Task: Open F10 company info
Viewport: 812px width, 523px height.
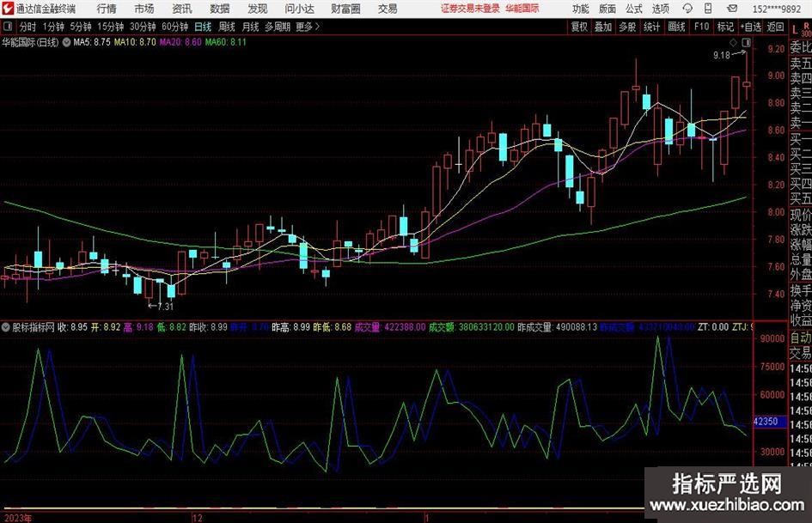Action: pyautogui.click(x=701, y=27)
